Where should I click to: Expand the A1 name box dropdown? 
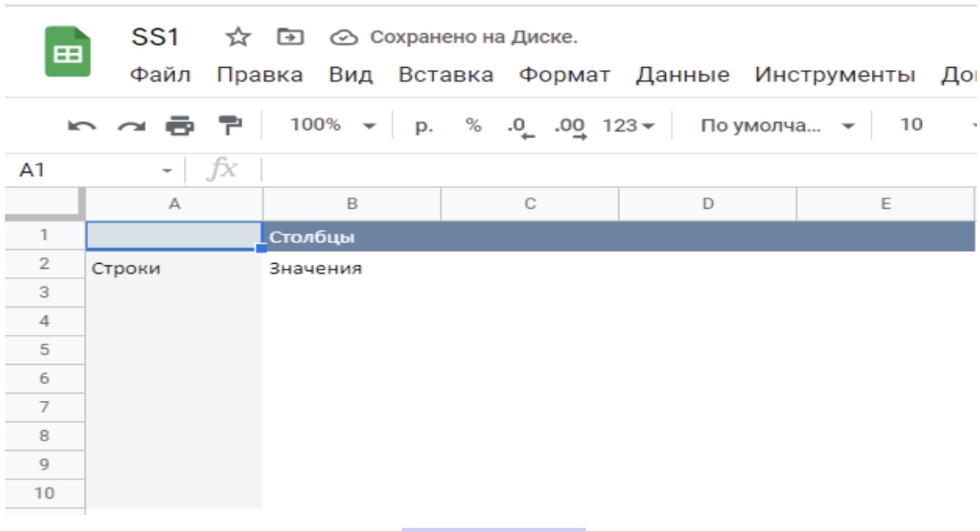coord(167,170)
